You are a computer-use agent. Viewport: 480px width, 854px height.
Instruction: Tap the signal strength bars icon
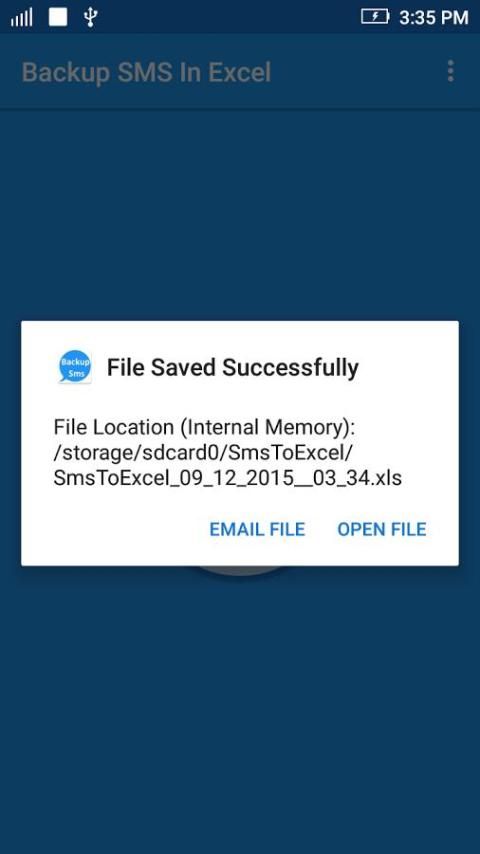coord(21,18)
